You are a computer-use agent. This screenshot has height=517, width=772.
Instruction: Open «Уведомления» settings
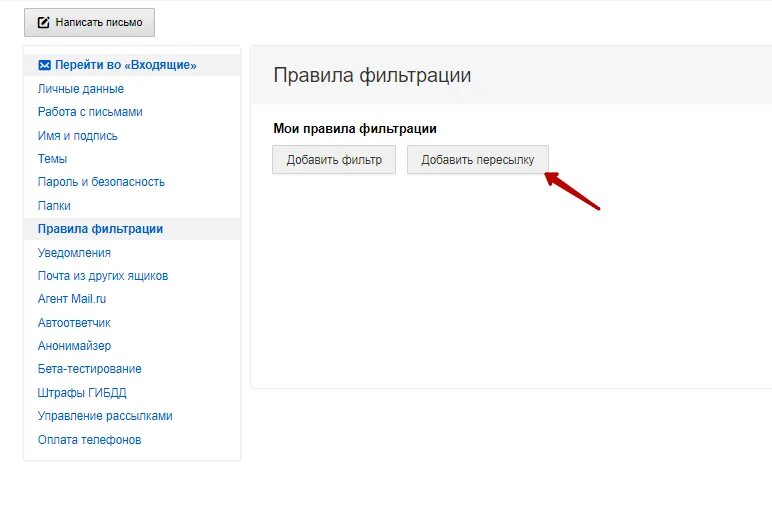(x=74, y=253)
